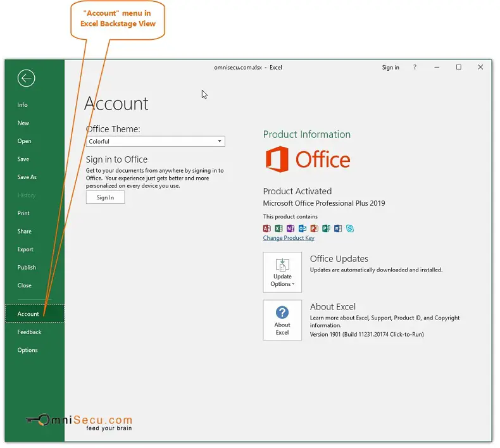Screen dimensions: 500x448
Task: Open the Office Theme dropdown
Action: pos(155,141)
